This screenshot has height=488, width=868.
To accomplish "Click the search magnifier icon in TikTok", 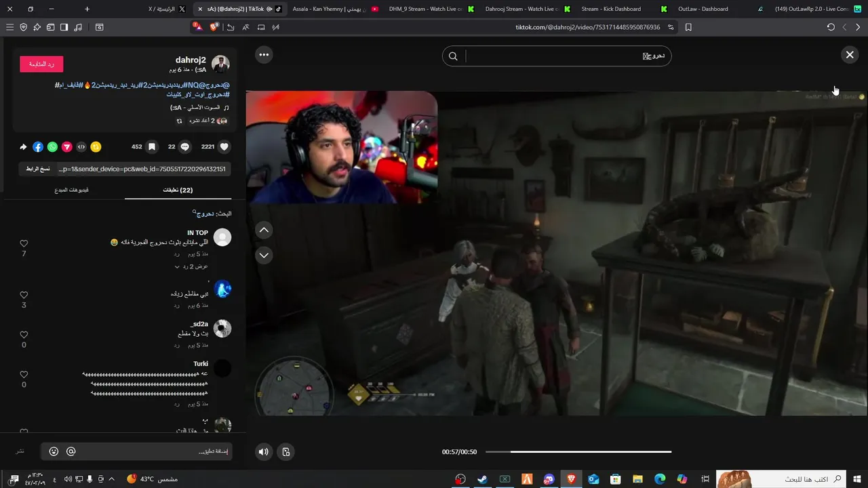I will (x=453, y=56).
